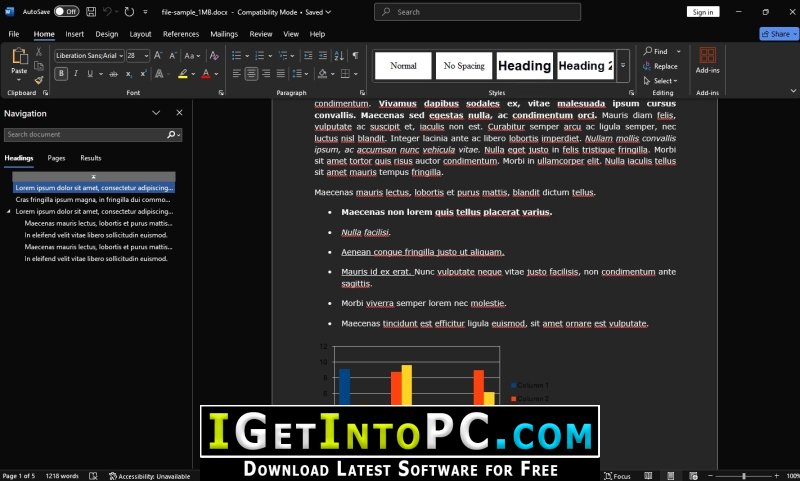Apply subscript formatting

tap(129, 74)
